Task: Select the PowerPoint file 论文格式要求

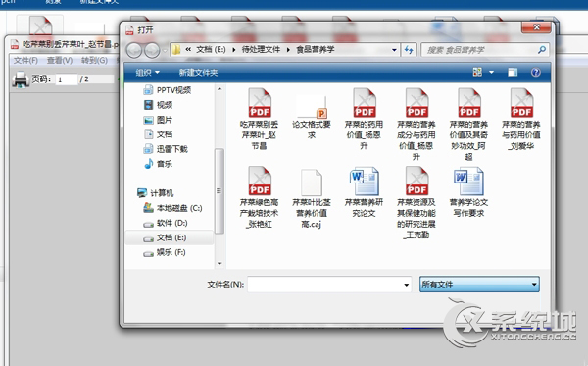Action: 312,117
